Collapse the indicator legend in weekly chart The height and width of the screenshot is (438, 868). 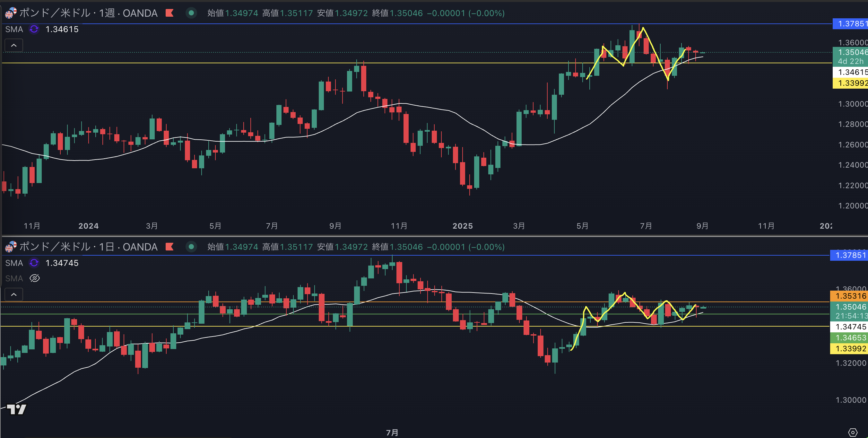point(14,45)
